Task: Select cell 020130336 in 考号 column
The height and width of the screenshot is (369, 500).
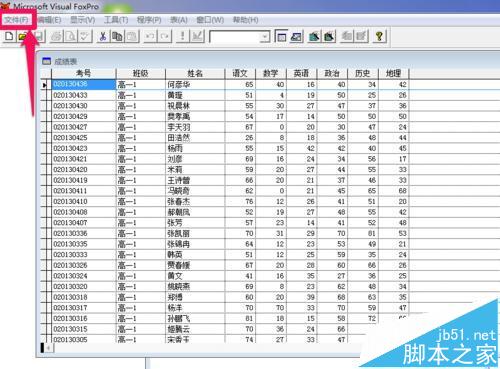Action: [84, 234]
